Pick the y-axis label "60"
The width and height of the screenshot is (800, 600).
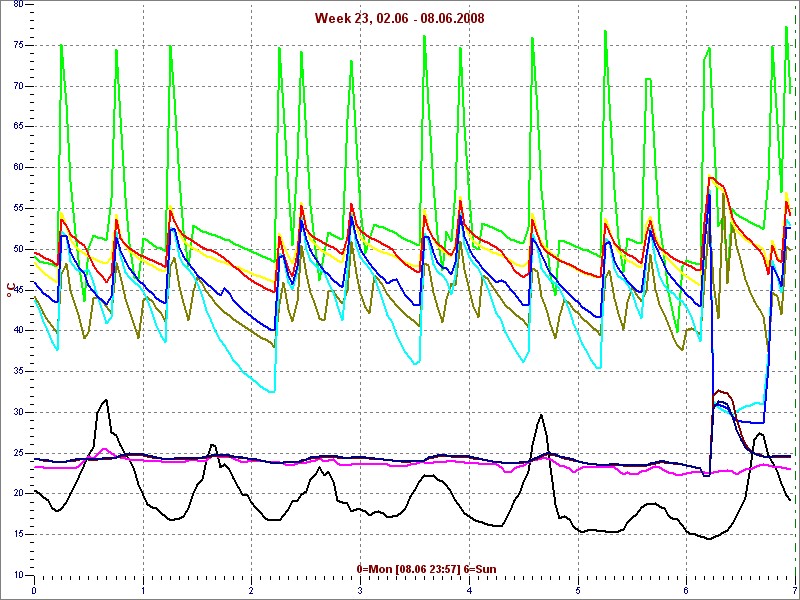click(x=17, y=168)
